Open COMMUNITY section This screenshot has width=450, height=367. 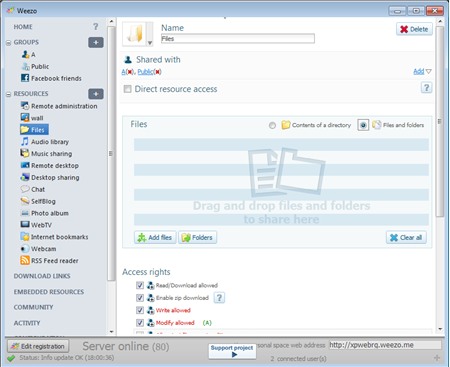click(x=33, y=307)
